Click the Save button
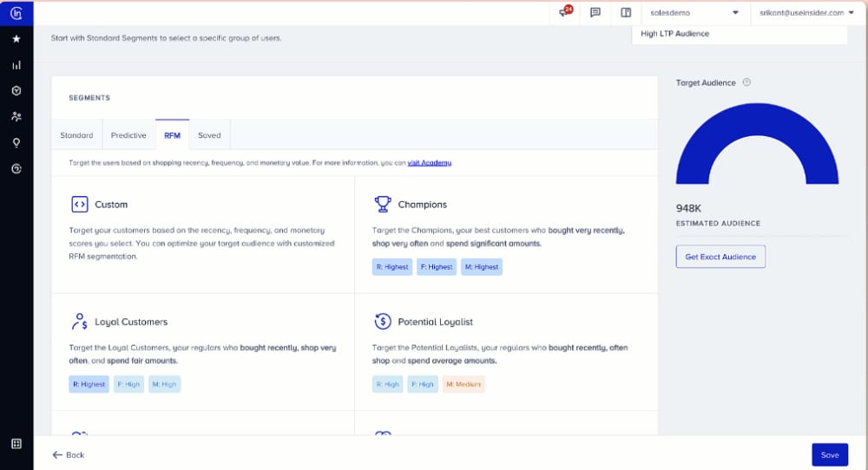This screenshot has height=470, width=868. coord(829,454)
